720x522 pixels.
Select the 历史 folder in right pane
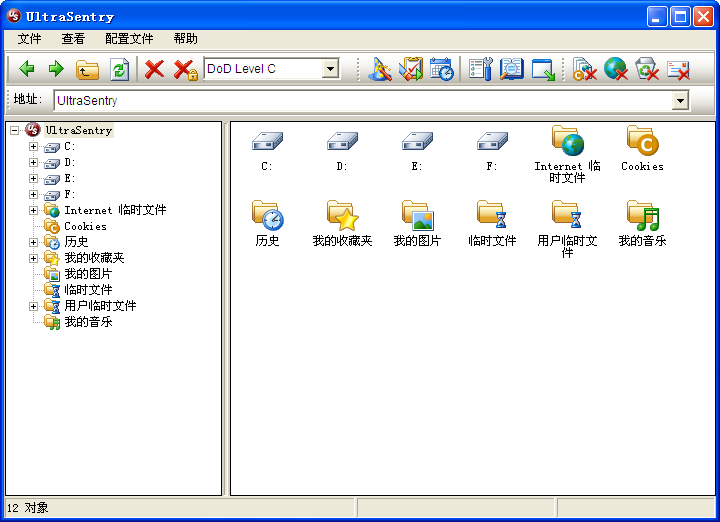pyautogui.click(x=267, y=222)
